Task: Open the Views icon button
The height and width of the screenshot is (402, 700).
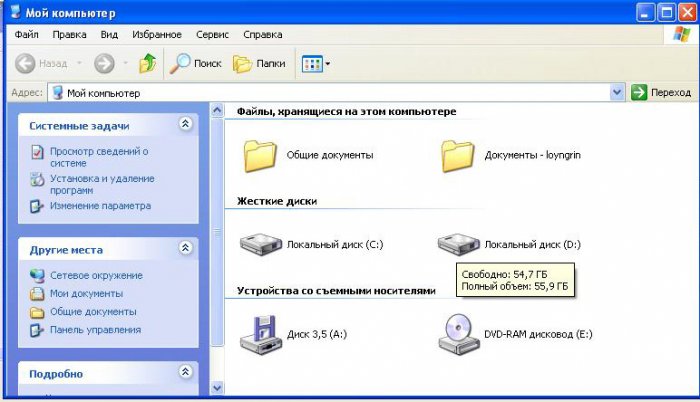Action: 312,64
